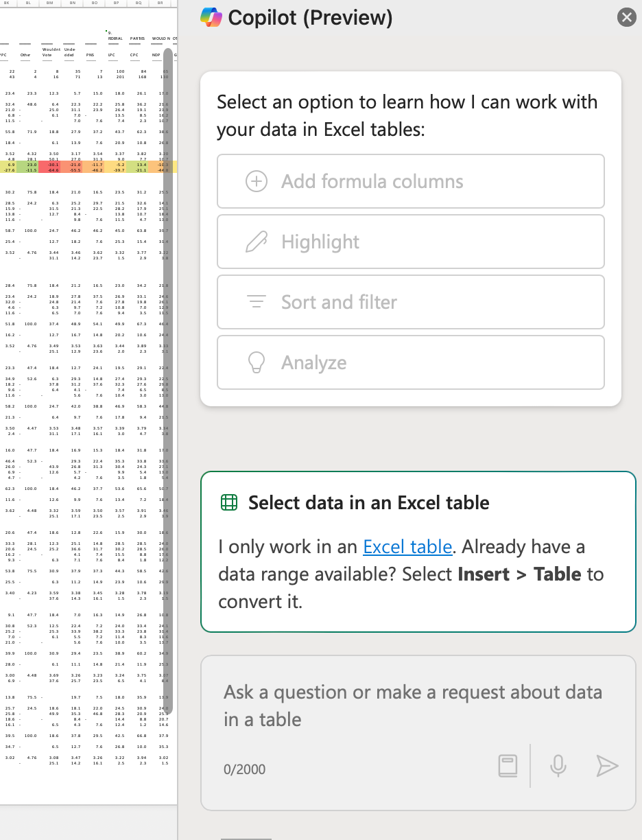The width and height of the screenshot is (642, 840).
Task: Click the pencil icon beside Highlight
Action: coord(256,242)
